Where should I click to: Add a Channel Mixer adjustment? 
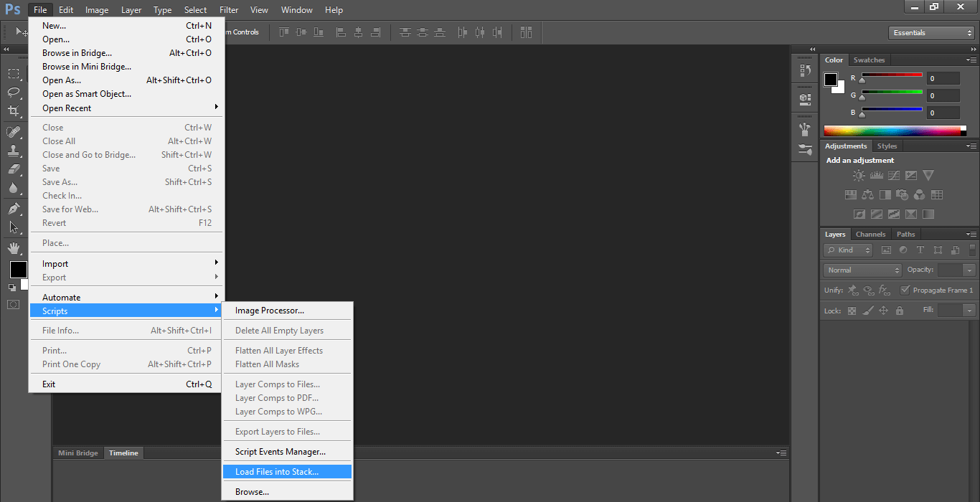(x=920, y=194)
